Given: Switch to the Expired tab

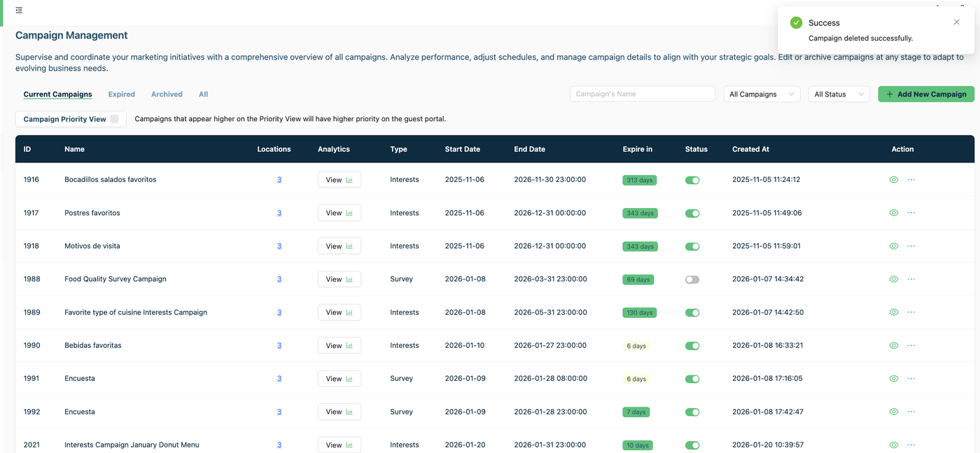Looking at the screenshot, I should pyautogui.click(x=121, y=94).
